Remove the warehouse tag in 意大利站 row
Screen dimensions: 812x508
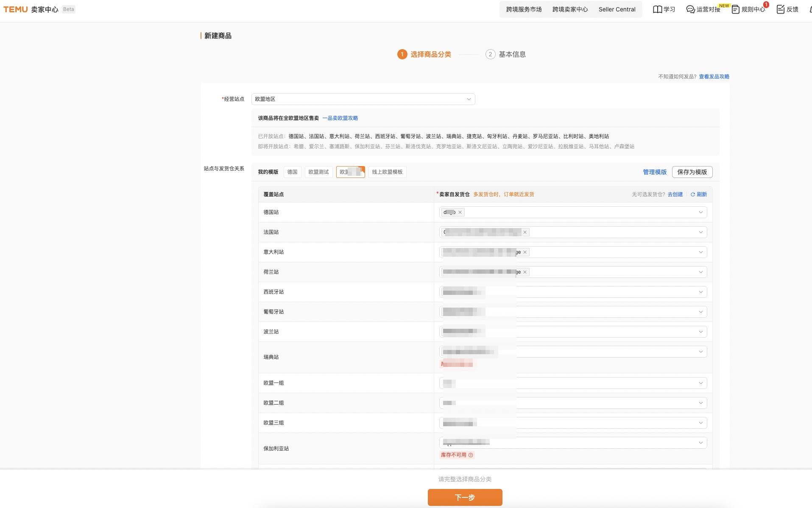pyautogui.click(x=525, y=252)
